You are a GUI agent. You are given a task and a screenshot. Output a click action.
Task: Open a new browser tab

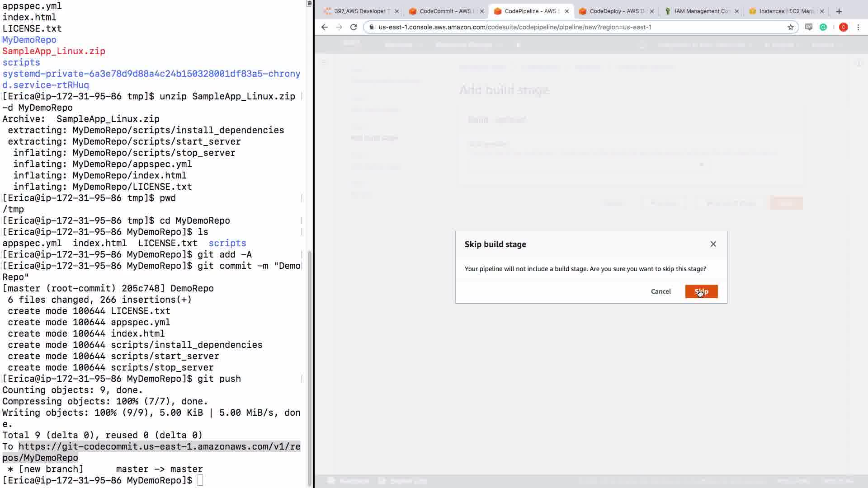tap(839, 11)
